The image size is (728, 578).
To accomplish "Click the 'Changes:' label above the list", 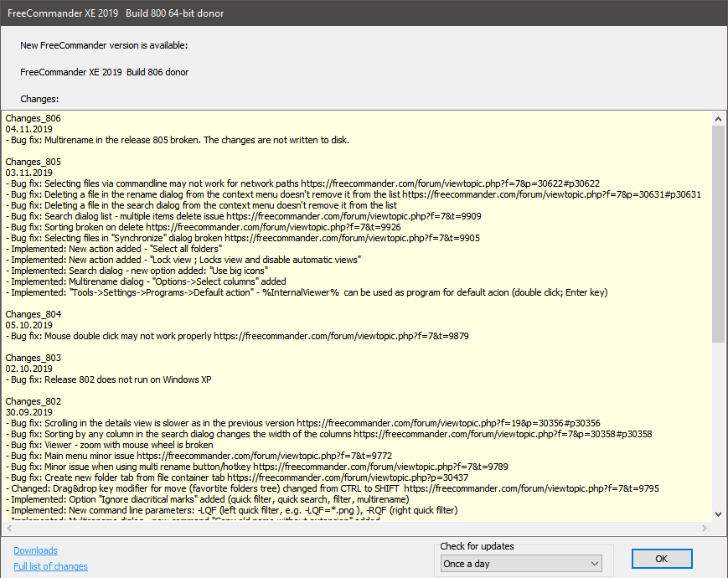I will coord(39,100).
